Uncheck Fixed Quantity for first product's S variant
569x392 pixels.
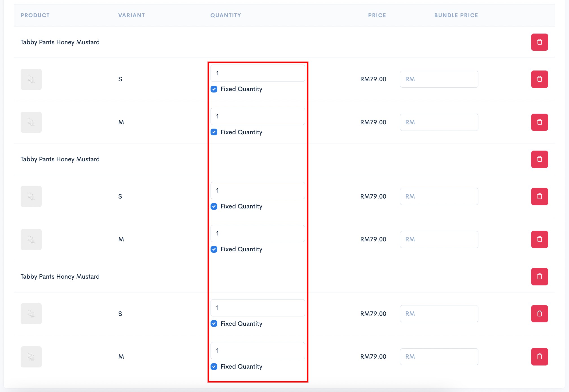tap(214, 89)
